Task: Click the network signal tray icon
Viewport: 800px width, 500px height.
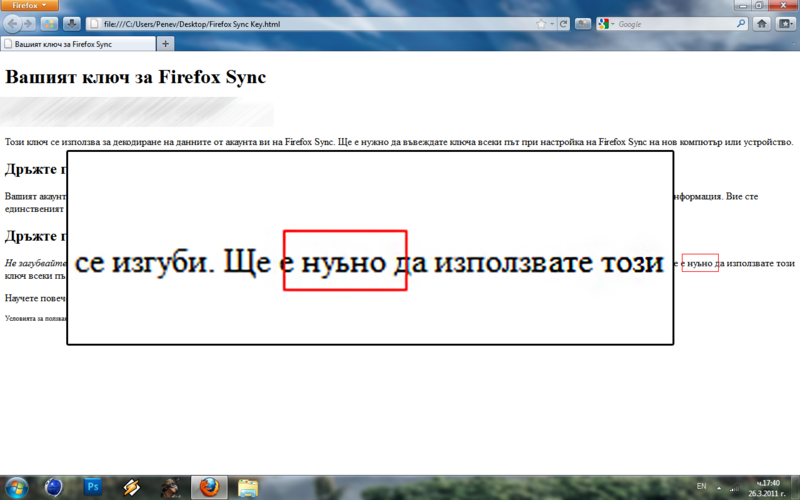Action: (735, 488)
